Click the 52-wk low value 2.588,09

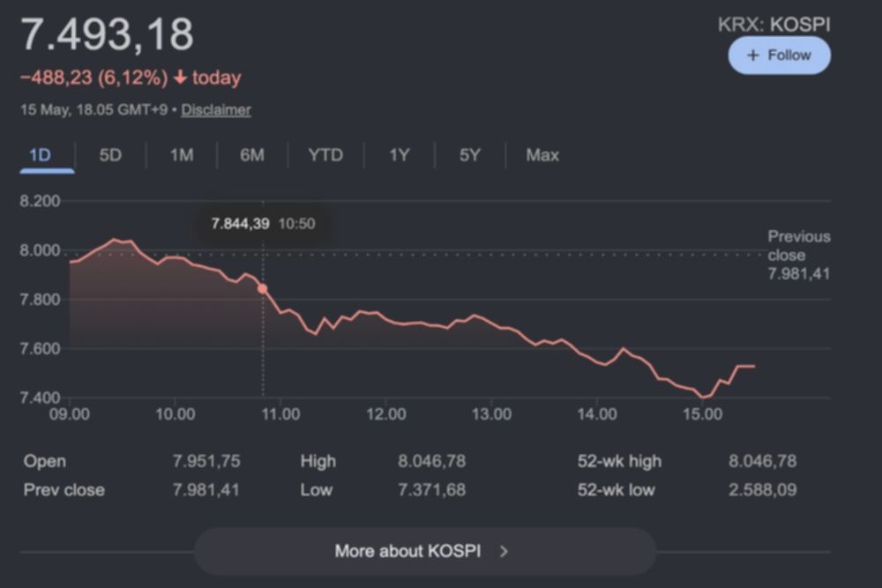tap(763, 489)
